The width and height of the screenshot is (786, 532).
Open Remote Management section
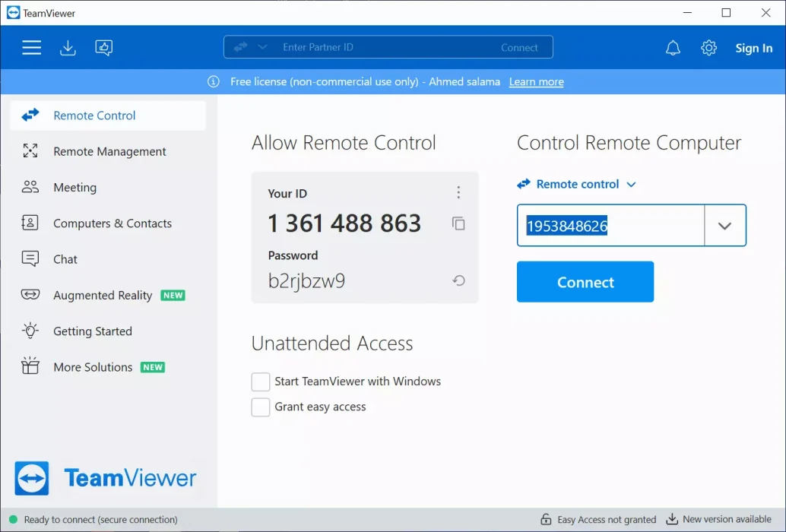click(x=108, y=151)
